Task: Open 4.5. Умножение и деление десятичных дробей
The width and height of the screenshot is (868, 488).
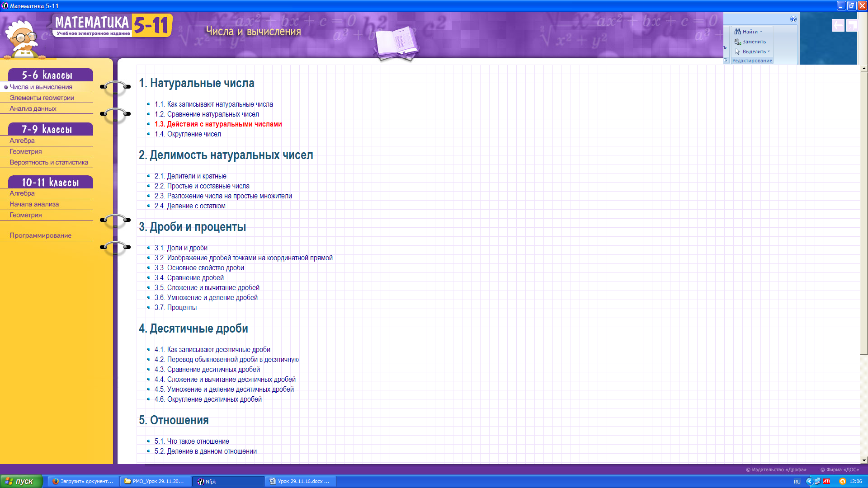Action: pos(224,389)
